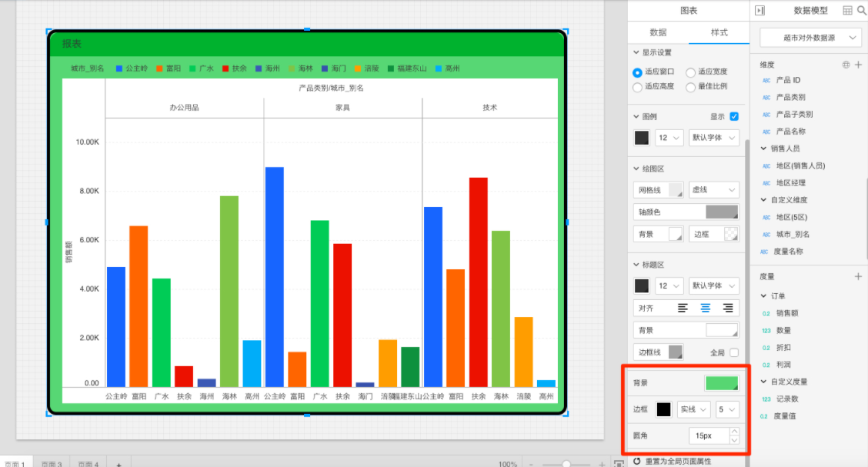The width and height of the screenshot is (868, 467).
Task: Open the data table view icon
Action: coord(847,11)
